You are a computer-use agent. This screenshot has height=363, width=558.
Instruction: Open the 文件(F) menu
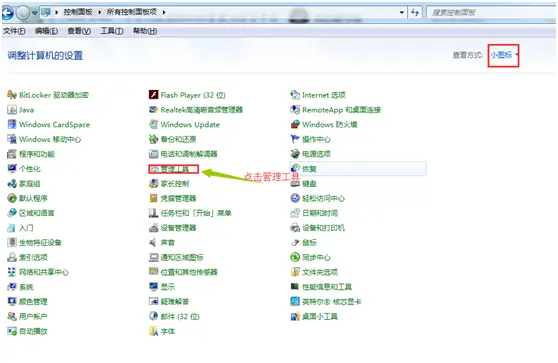[x=14, y=31]
